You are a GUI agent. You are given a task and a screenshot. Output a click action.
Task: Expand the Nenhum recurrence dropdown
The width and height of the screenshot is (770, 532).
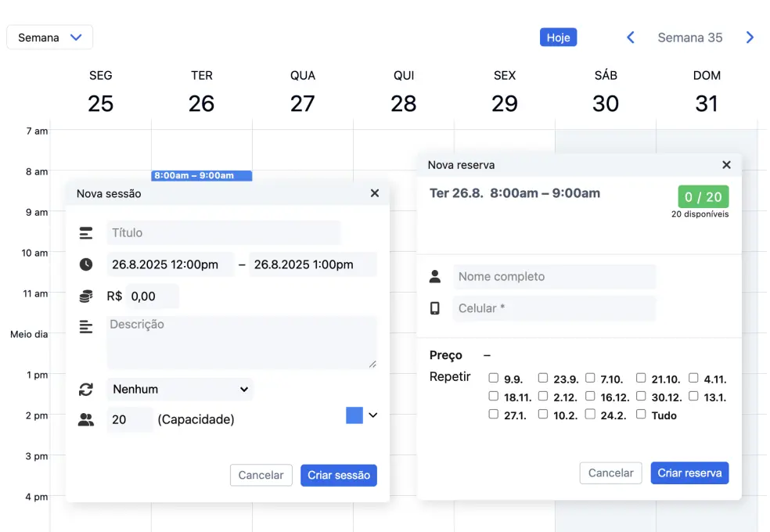coord(180,389)
